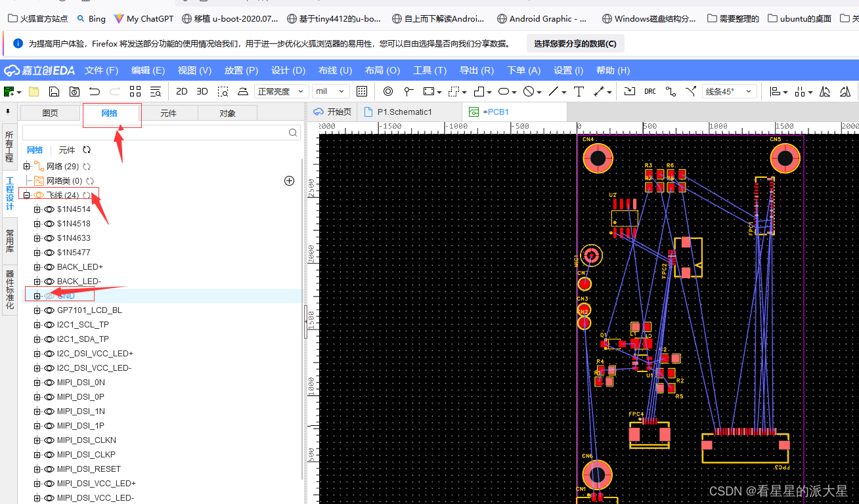Expand the I2C_DSI_VCC_LED+ node
This screenshot has width=859, height=504.
[x=37, y=354]
